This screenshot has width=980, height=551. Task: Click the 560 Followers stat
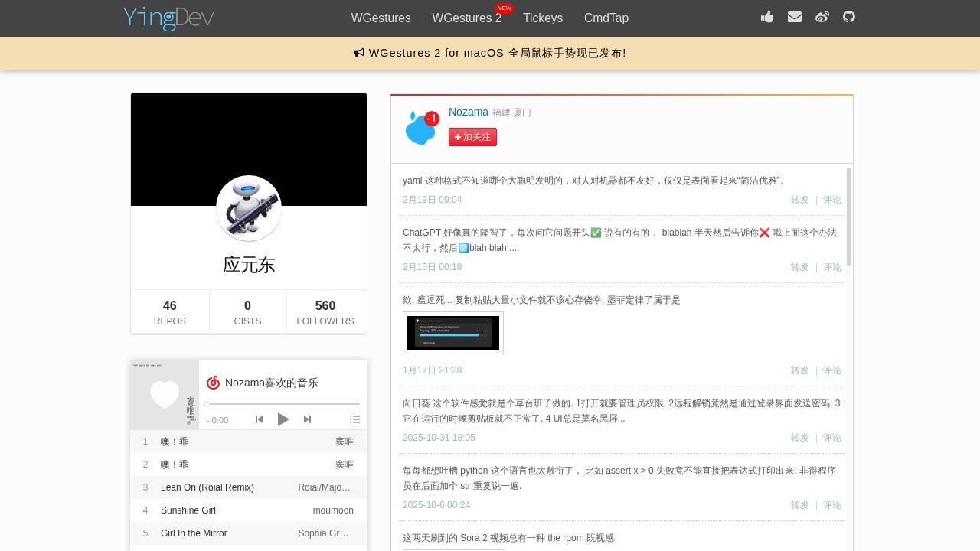[325, 312]
